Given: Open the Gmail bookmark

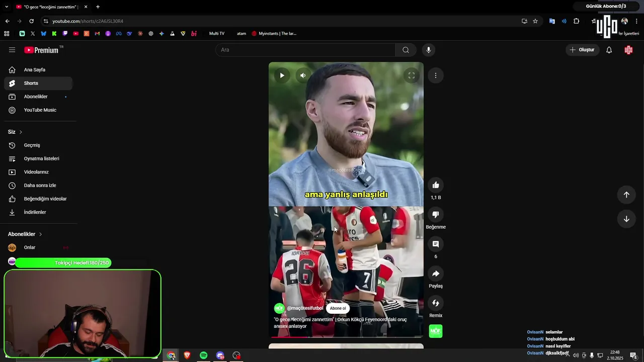Looking at the screenshot, I should [x=97, y=33].
